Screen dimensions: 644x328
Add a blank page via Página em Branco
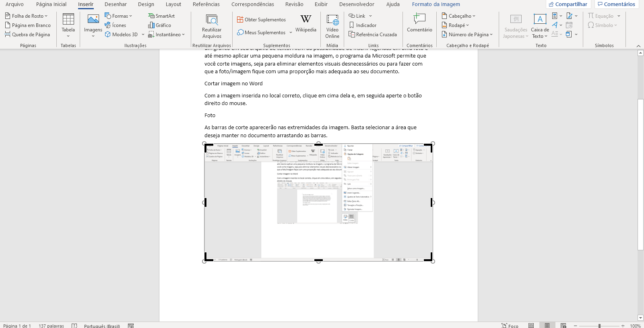pos(28,25)
